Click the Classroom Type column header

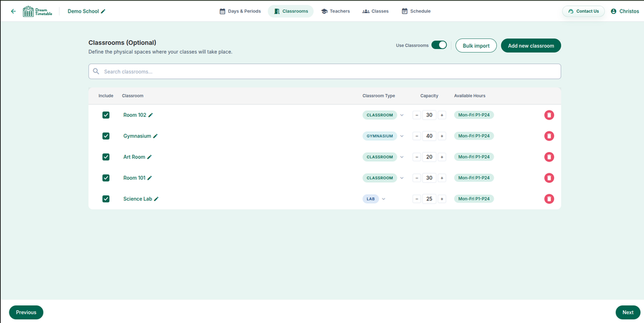pos(379,96)
